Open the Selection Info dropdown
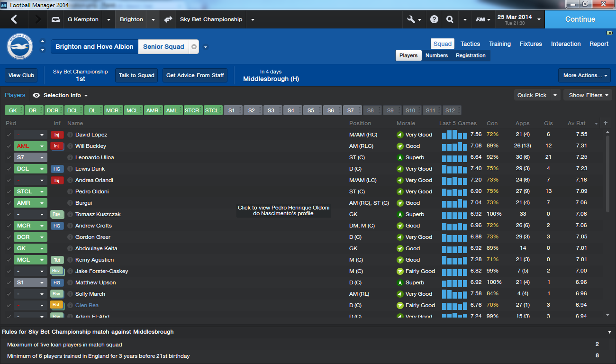This screenshot has height=364, width=616. (66, 95)
